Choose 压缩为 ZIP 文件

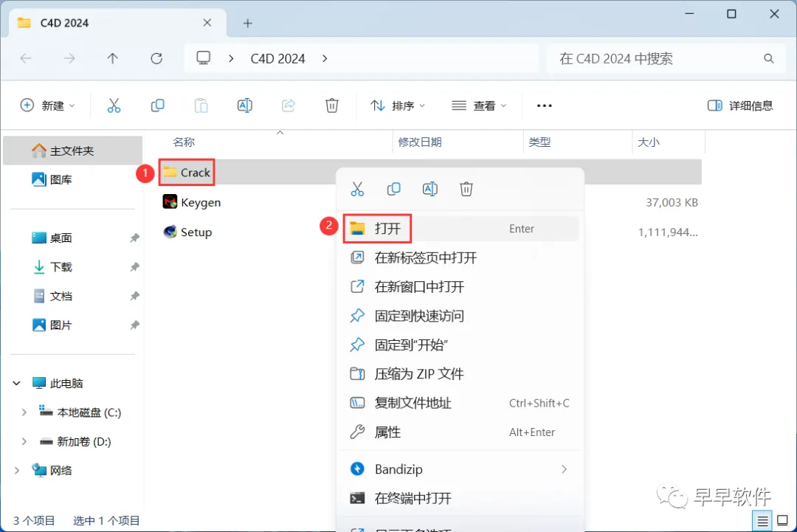pos(460,374)
